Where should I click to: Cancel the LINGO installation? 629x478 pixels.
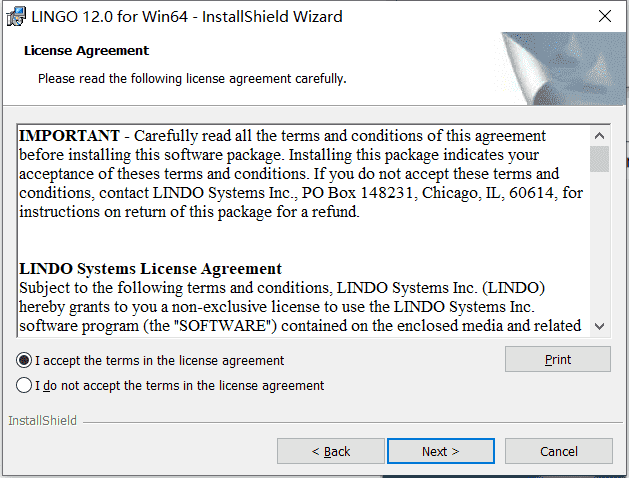coord(558,452)
